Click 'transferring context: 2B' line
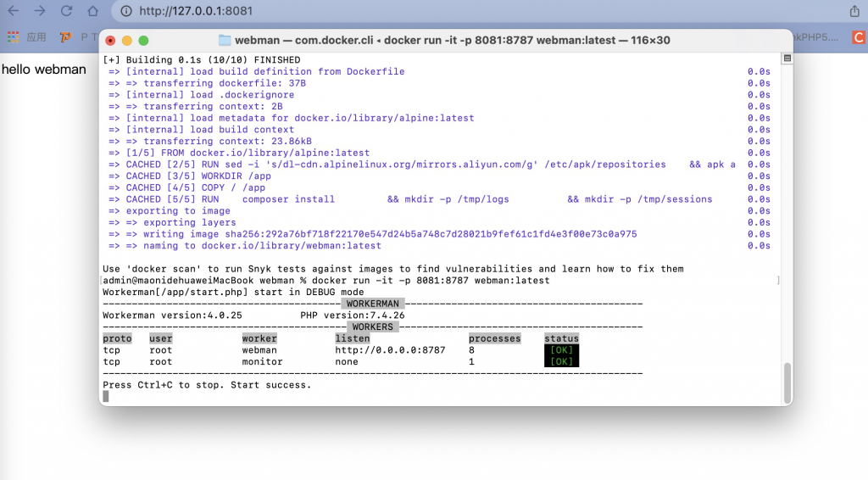The height and width of the screenshot is (480, 868). pyautogui.click(x=196, y=106)
